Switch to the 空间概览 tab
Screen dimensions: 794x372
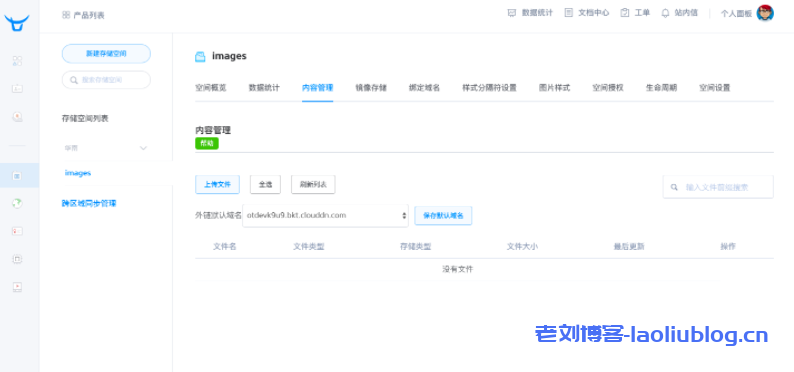211,88
